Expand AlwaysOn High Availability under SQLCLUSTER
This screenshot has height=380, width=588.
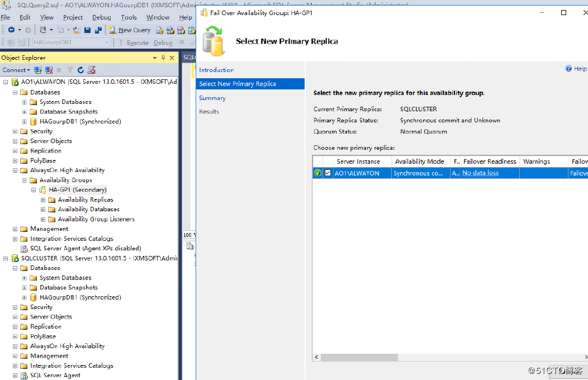coord(15,346)
